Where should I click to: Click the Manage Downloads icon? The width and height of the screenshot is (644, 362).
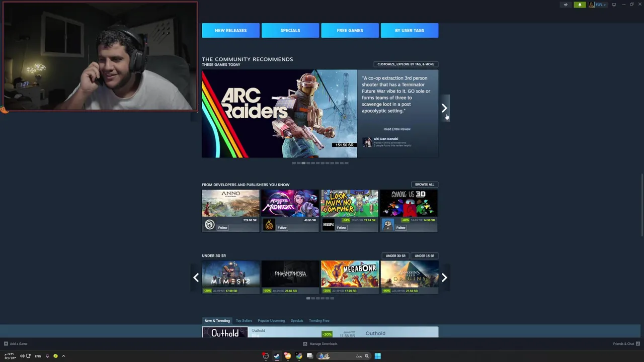click(305, 344)
